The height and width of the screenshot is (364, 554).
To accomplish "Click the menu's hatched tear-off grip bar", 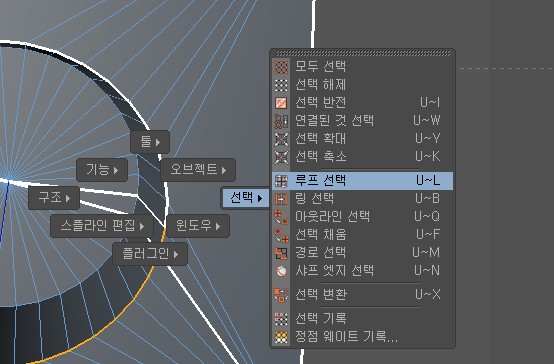I will click(363, 53).
